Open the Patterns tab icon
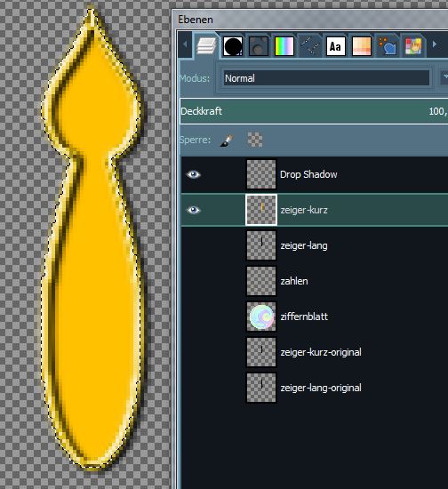The image size is (448, 489). (259, 46)
